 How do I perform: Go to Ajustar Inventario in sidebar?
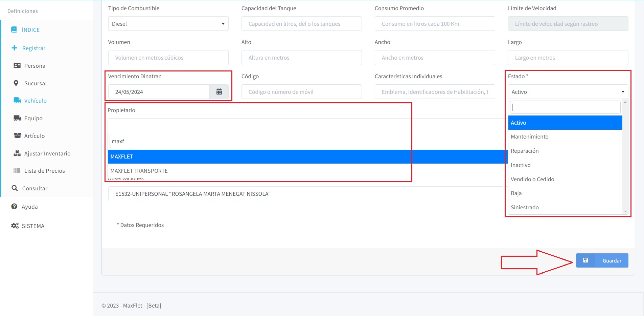47,153
